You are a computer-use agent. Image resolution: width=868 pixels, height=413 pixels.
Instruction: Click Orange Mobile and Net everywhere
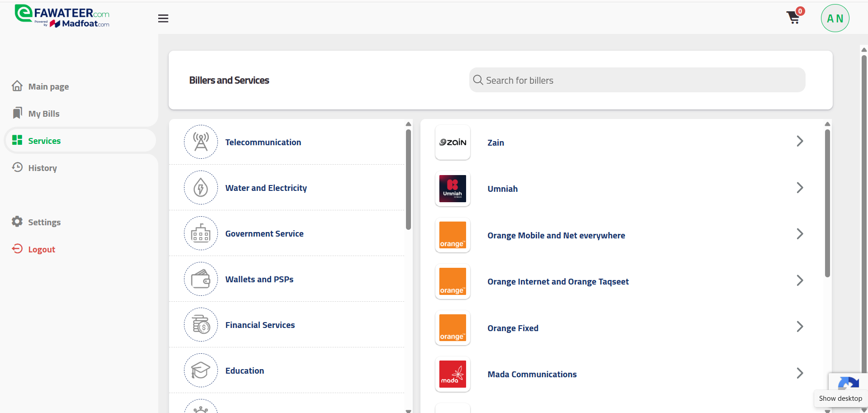pos(556,236)
